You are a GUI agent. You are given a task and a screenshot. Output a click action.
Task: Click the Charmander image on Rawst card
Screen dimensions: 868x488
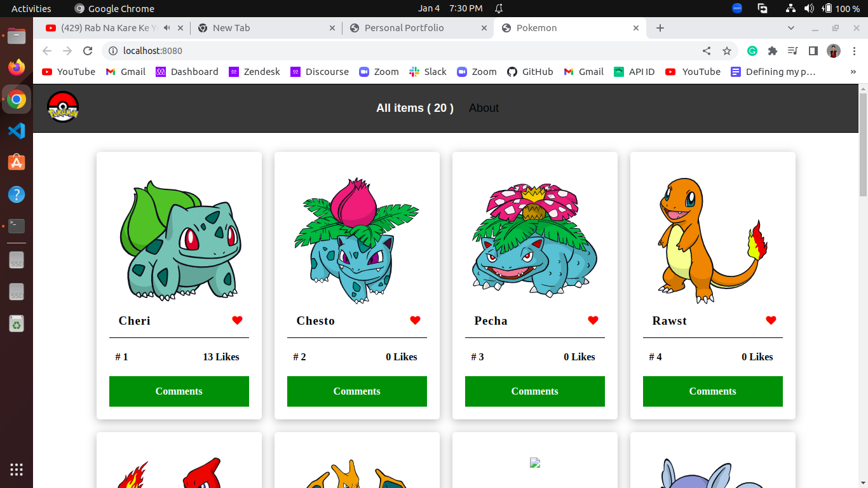712,240
